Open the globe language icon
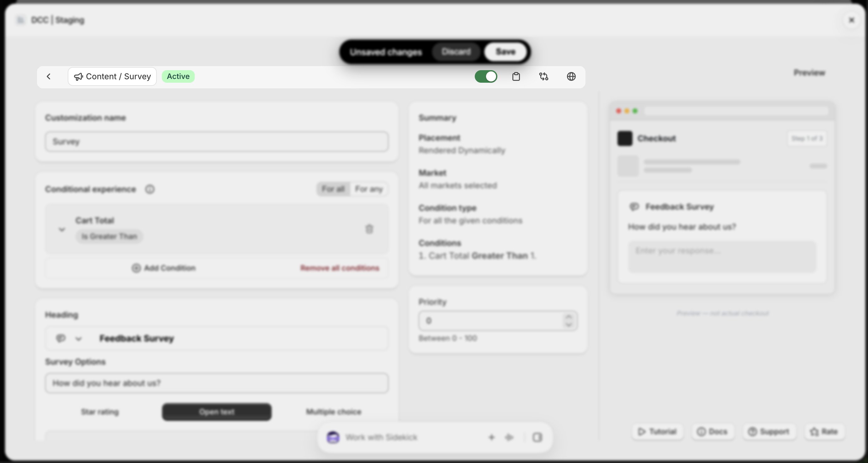 click(x=571, y=76)
